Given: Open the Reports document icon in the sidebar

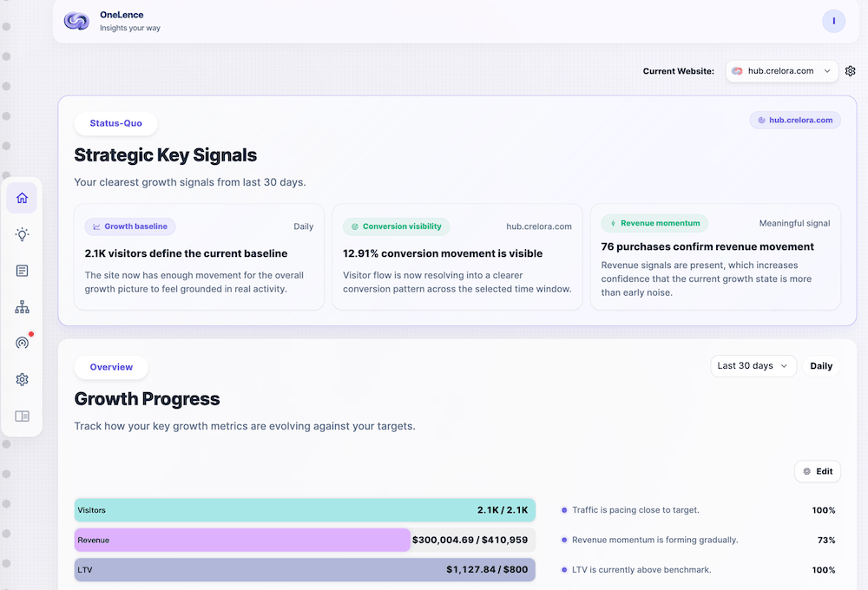Looking at the screenshot, I should click(x=22, y=270).
